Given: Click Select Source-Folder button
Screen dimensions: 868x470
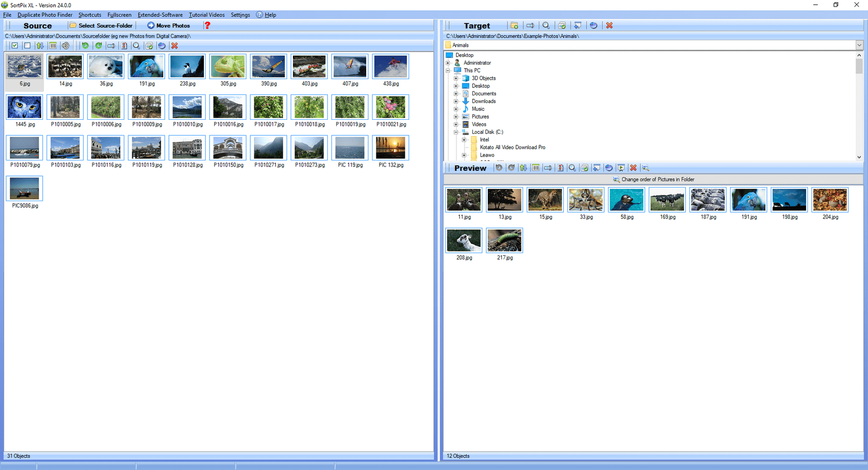Looking at the screenshot, I should tap(101, 25).
